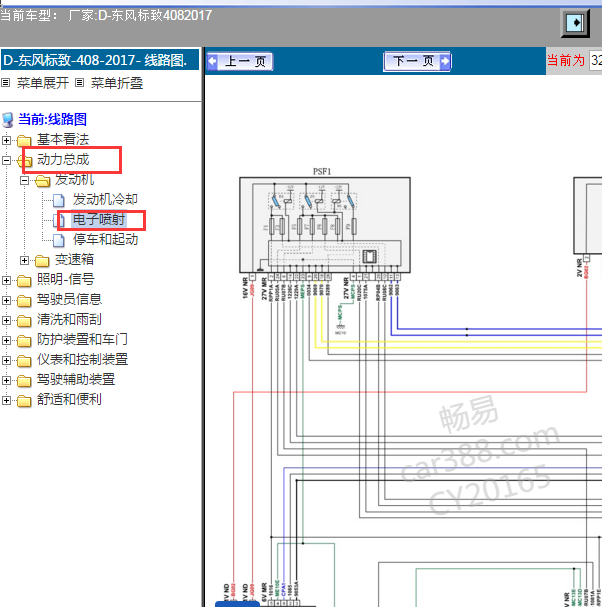Click the 菜单展开 list icon
602x607 pixels.
coord(5,82)
